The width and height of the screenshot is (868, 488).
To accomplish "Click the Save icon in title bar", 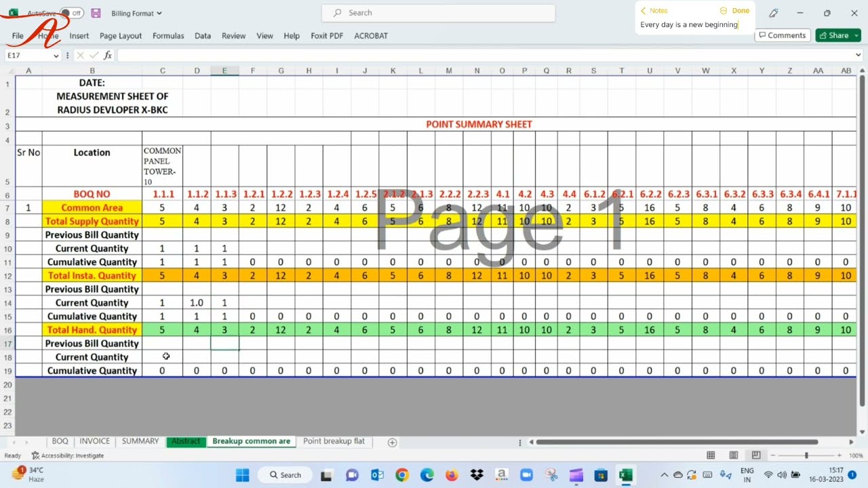I will point(96,13).
